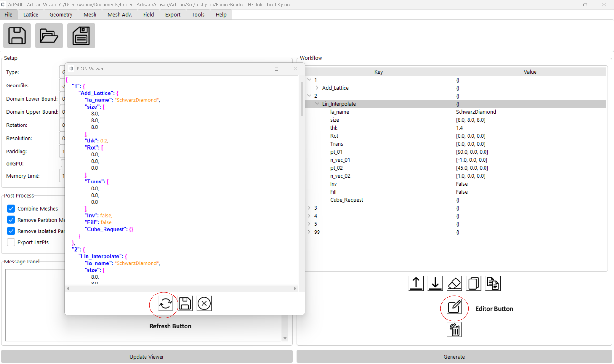The height and width of the screenshot is (364, 614).
Task: Click the trash can delete icon
Action: 454,330
